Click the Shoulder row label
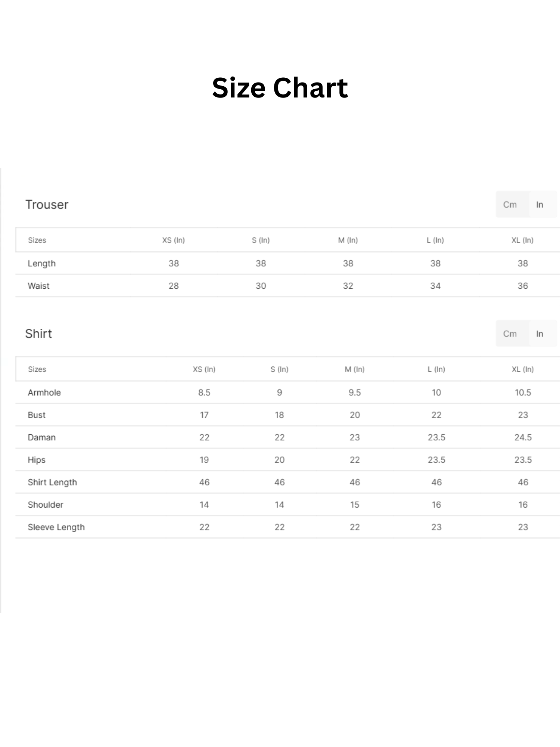The image size is (560, 747). (46, 505)
